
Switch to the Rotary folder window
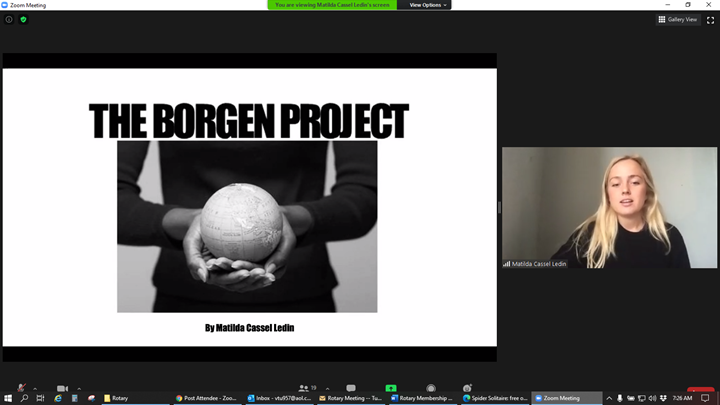135,398
